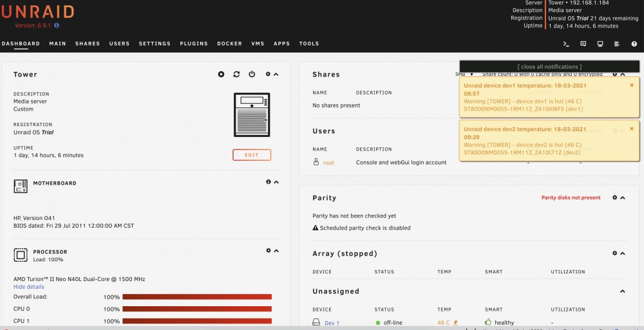Start the array with the play icon
The height and width of the screenshot is (330, 644).
click(x=222, y=74)
